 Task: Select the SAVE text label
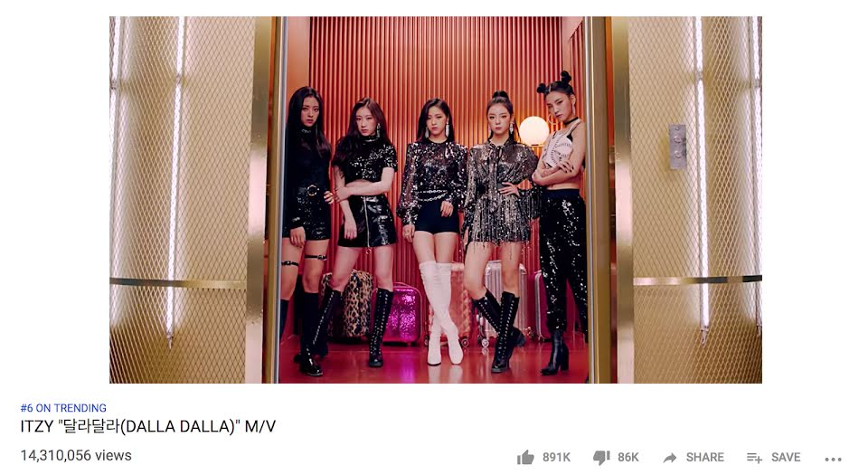coord(786,457)
